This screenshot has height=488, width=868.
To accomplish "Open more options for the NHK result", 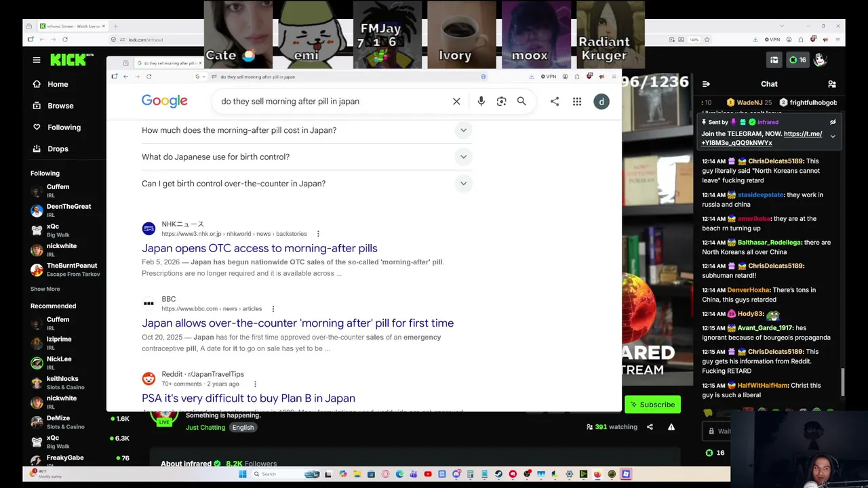I will point(318,234).
